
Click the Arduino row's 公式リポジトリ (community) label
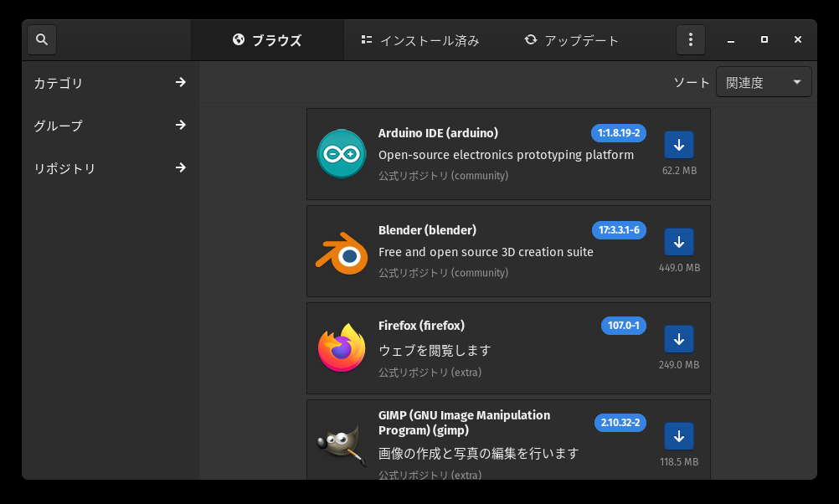[x=443, y=176]
